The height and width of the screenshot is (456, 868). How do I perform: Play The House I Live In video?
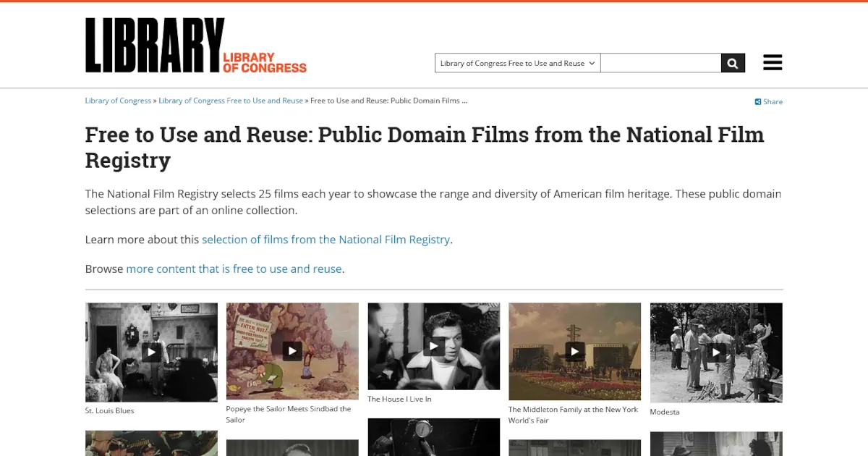tap(434, 347)
